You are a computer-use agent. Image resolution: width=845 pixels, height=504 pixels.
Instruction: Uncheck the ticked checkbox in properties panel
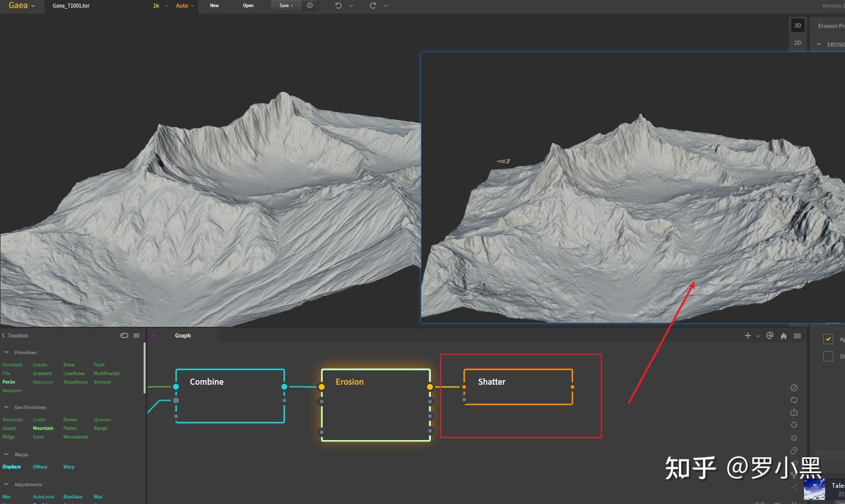tap(828, 339)
